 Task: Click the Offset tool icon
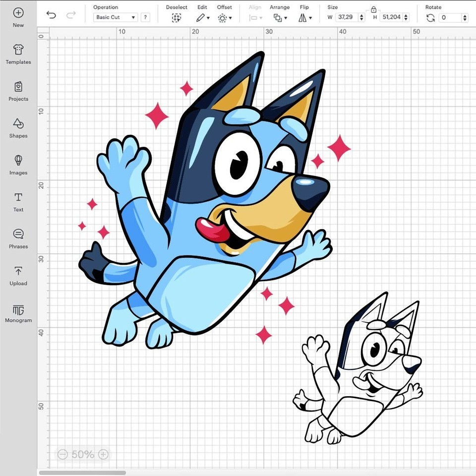[223, 17]
